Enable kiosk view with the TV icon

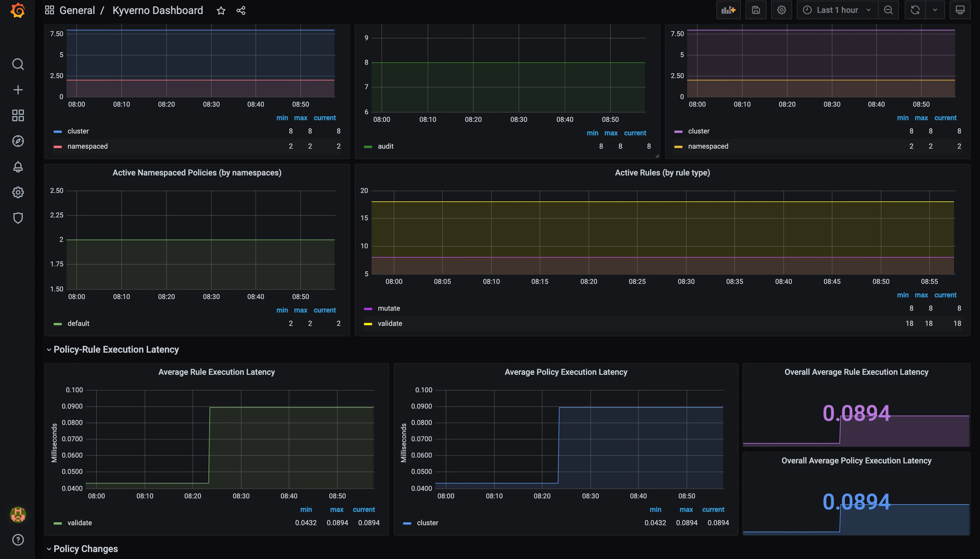[x=960, y=10]
